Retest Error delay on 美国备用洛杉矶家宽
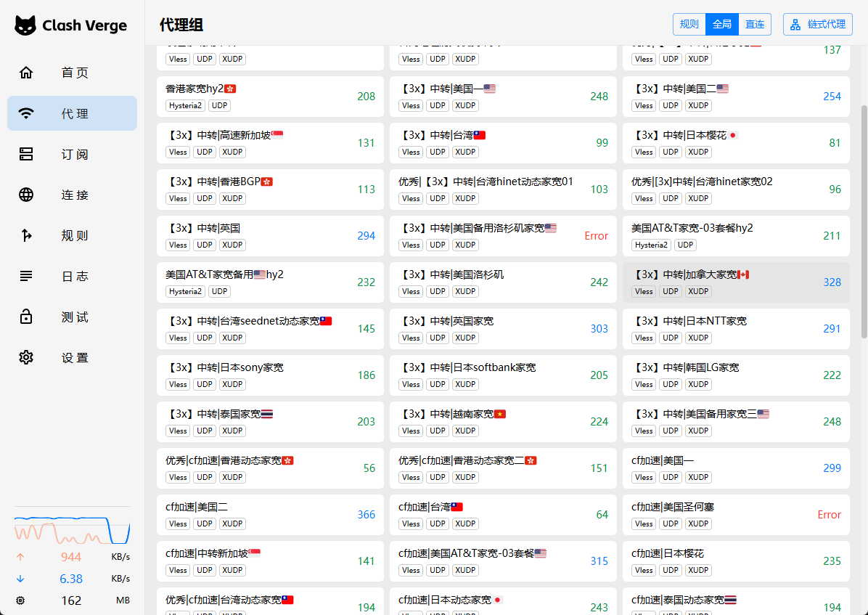This screenshot has width=868, height=615. tap(596, 236)
